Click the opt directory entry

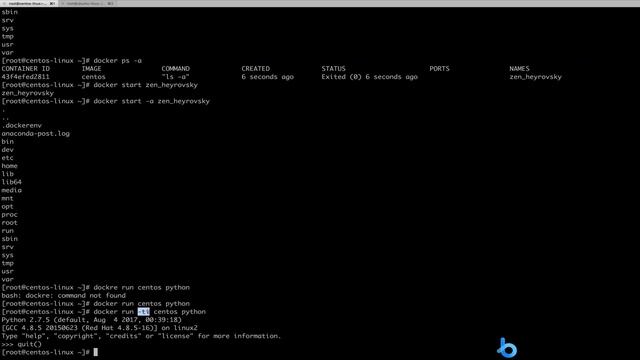(7, 207)
